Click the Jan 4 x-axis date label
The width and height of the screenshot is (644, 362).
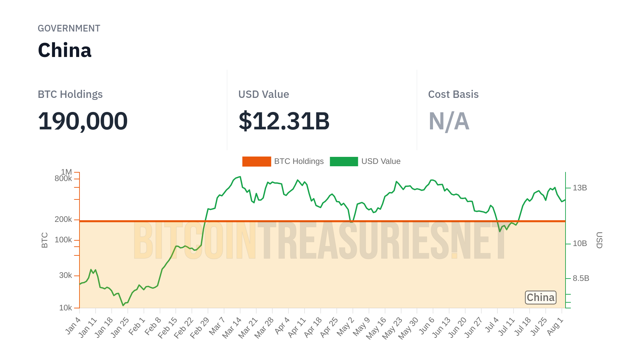[x=73, y=325]
